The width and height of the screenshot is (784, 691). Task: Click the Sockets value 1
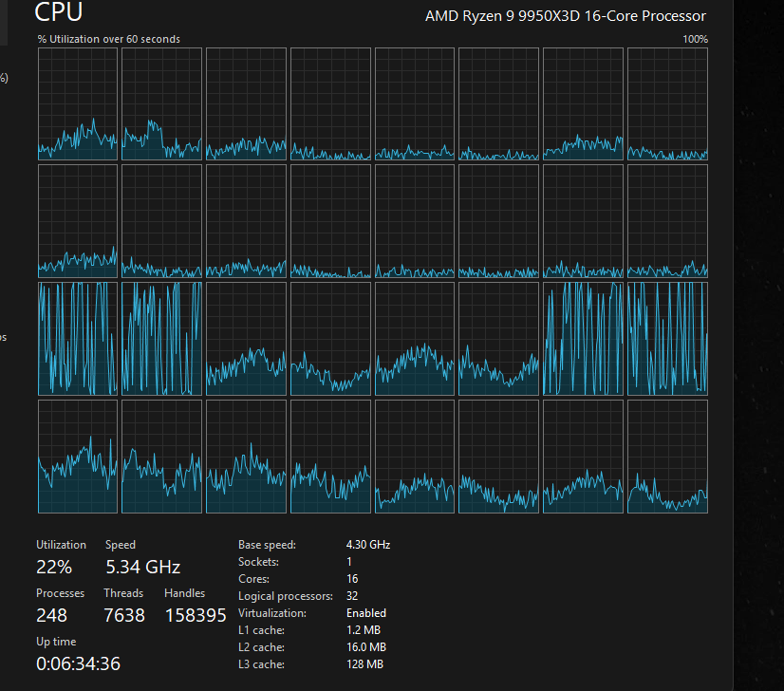click(349, 562)
